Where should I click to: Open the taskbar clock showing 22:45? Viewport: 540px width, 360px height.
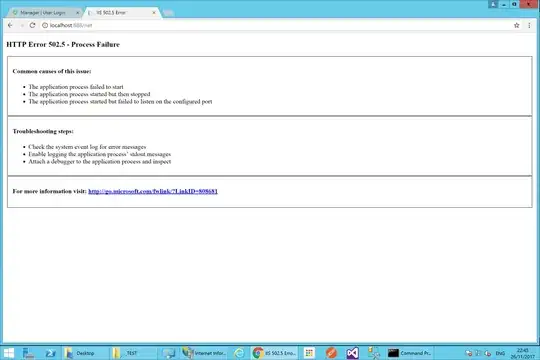click(x=523, y=353)
